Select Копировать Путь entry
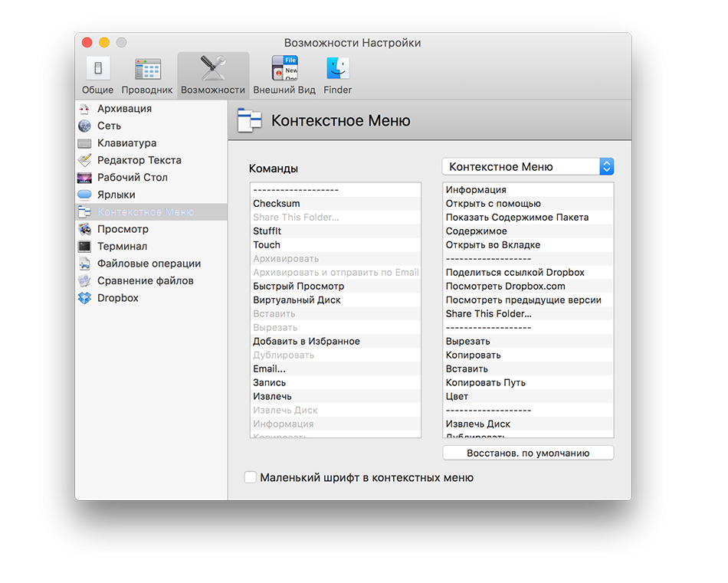This screenshot has height=583, width=728. [528, 382]
